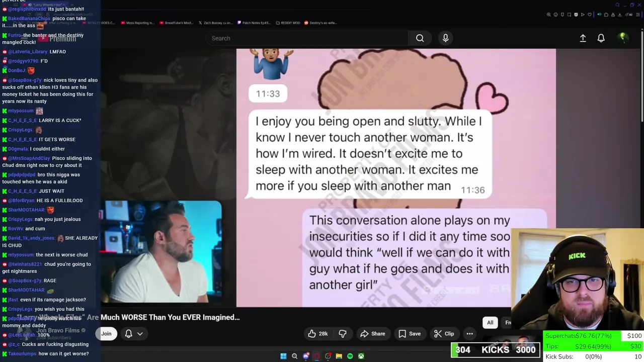644x362 pixels.
Task: Save the video to a playlist
Action: point(410,334)
